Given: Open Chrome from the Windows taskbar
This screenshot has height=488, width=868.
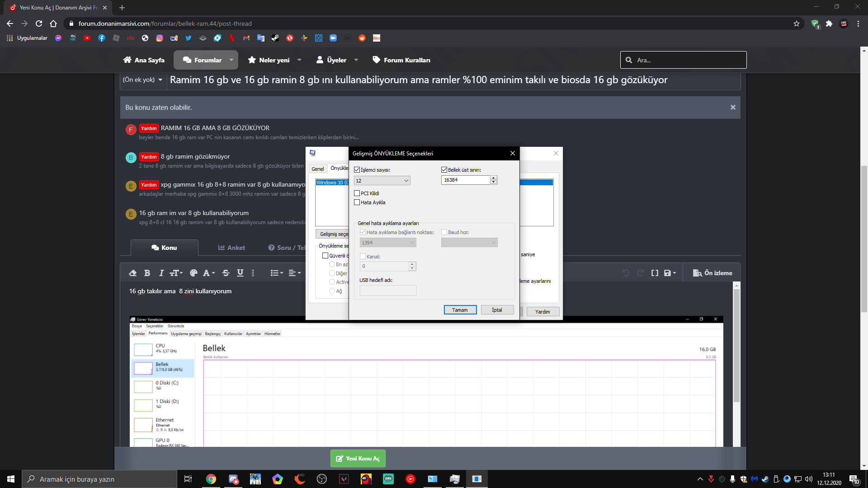Looking at the screenshot, I should (211, 479).
